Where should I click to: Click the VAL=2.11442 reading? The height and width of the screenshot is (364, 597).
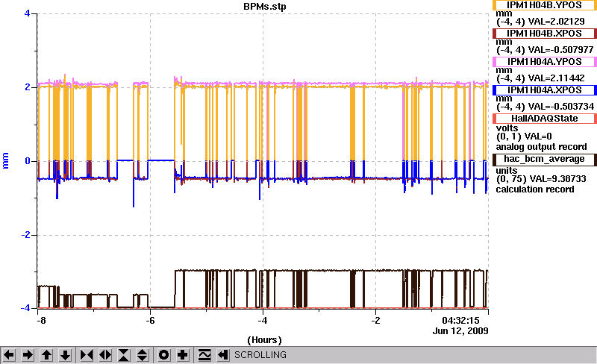556,78
